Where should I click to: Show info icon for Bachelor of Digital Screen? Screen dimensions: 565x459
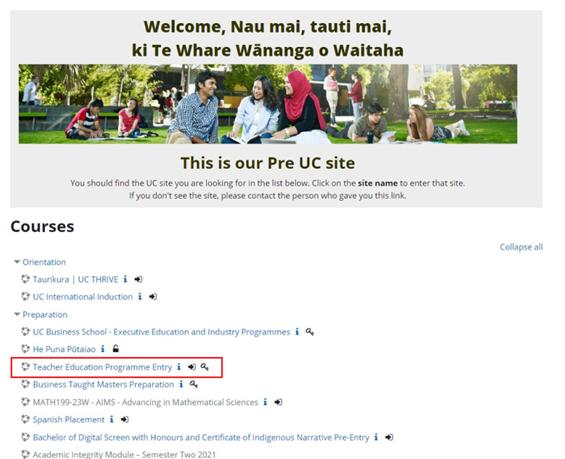[x=376, y=437]
